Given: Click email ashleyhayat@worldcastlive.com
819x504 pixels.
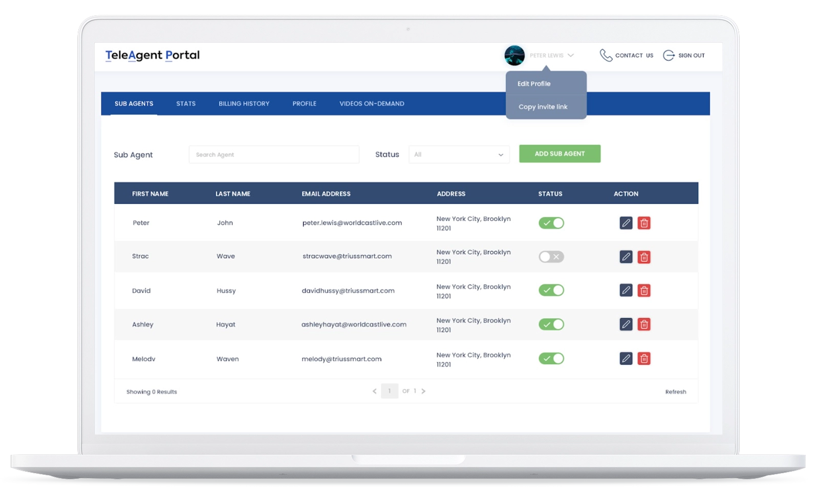Looking at the screenshot, I should 354,324.
